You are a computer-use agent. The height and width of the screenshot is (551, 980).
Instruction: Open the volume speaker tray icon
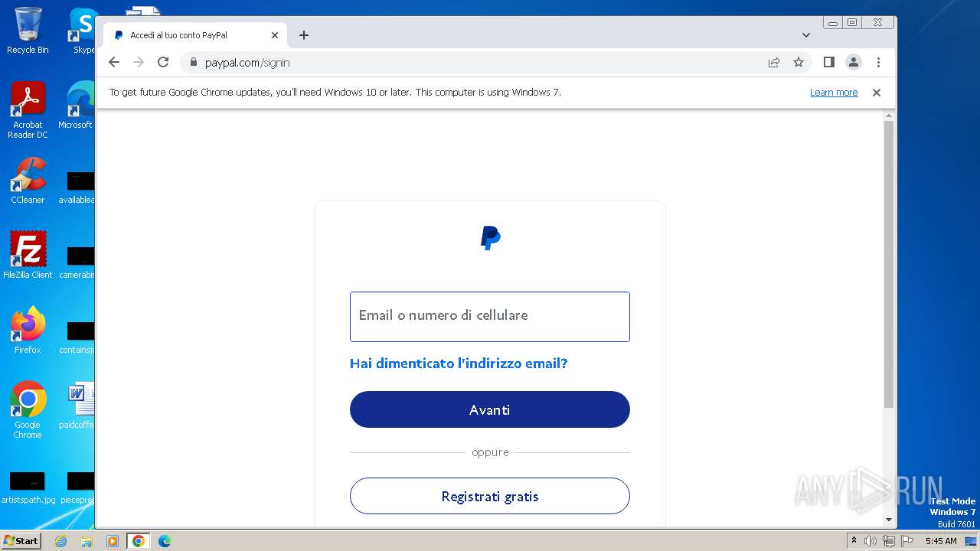point(871,541)
